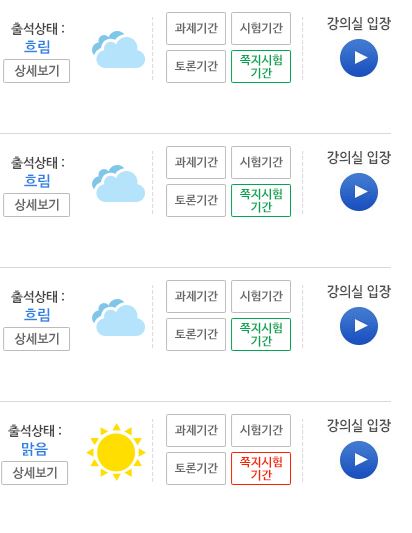Image resolution: width=412 pixels, height=533 pixels.
Task: Click the second row's cloudy attendance icon
Action: pos(118,184)
